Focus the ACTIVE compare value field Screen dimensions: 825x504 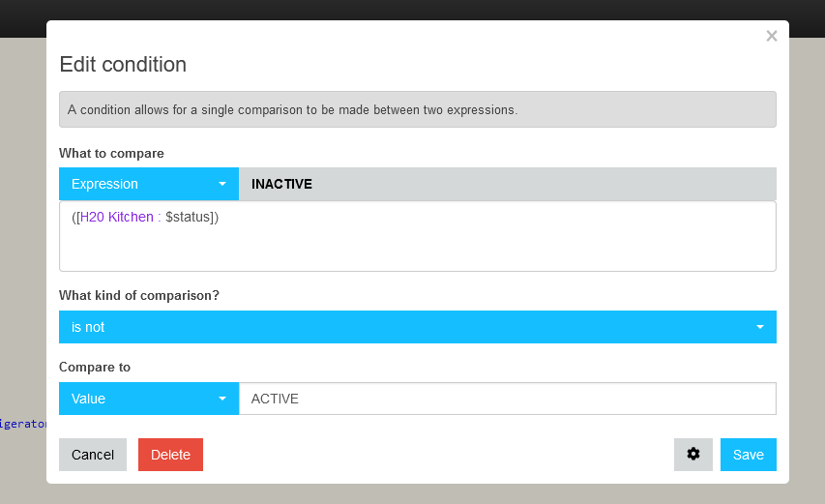click(x=507, y=399)
